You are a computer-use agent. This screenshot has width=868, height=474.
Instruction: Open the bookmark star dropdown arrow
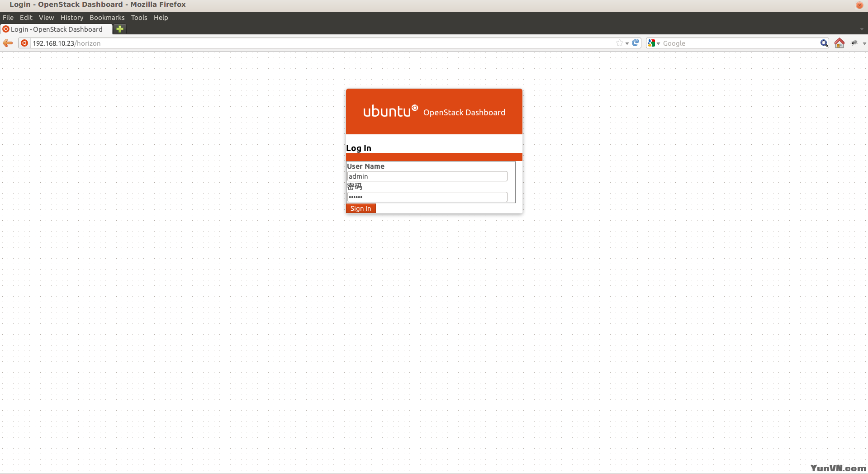coord(627,43)
